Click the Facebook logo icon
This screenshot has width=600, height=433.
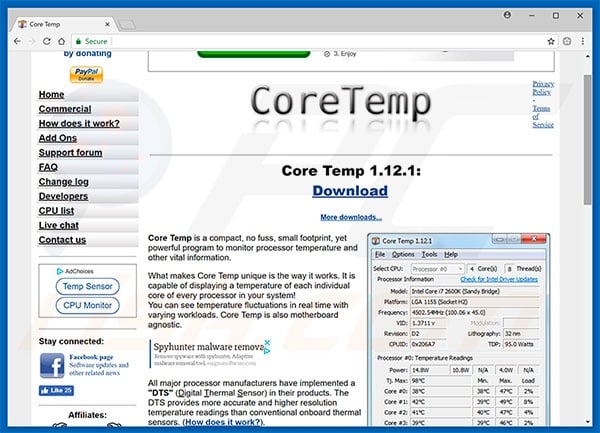click(x=52, y=365)
